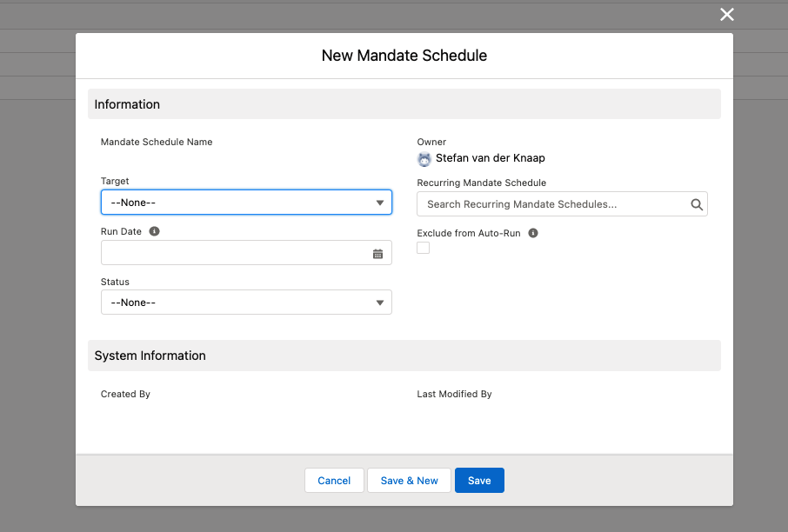This screenshot has width=788, height=532.
Task: Click Save & New
Action: coord(409,480)
